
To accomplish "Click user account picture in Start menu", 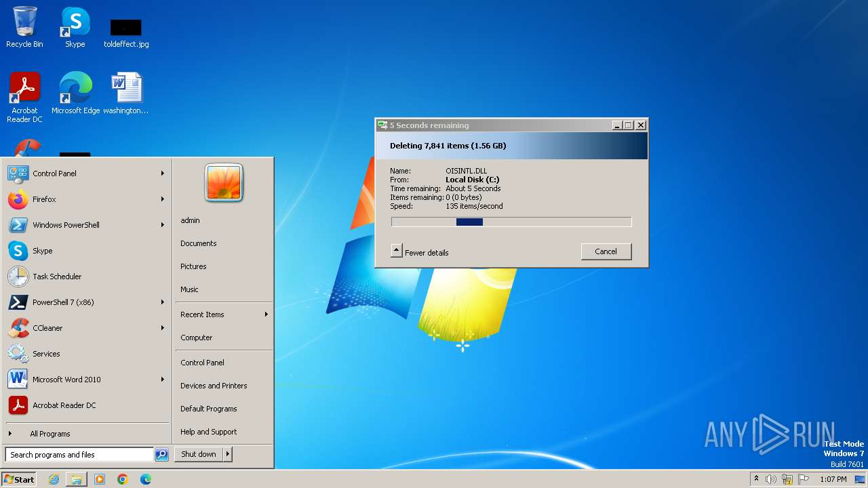I will 224,182.
